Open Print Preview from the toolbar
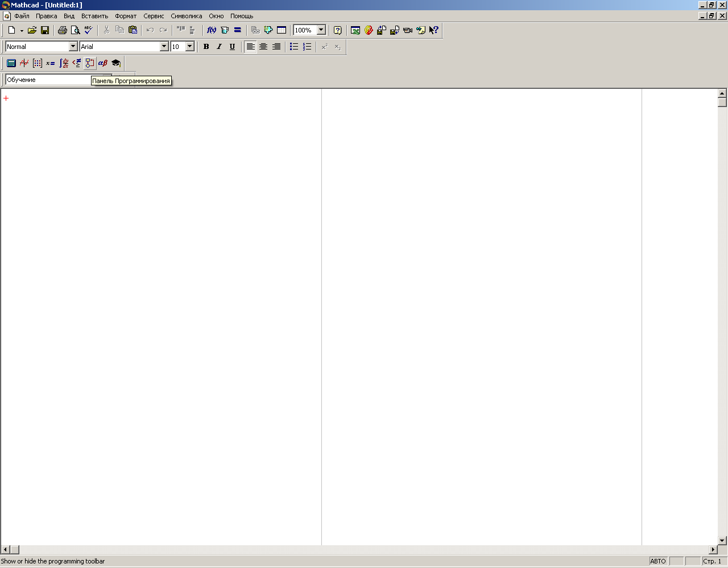 coord(75,30)
